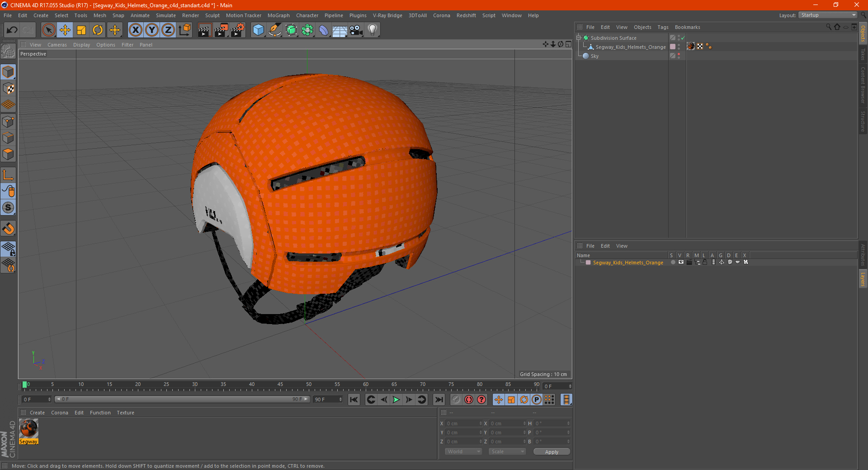868x470 pixels.
Task: Step the H rotation spinner
Action: (x=568, y=423)
